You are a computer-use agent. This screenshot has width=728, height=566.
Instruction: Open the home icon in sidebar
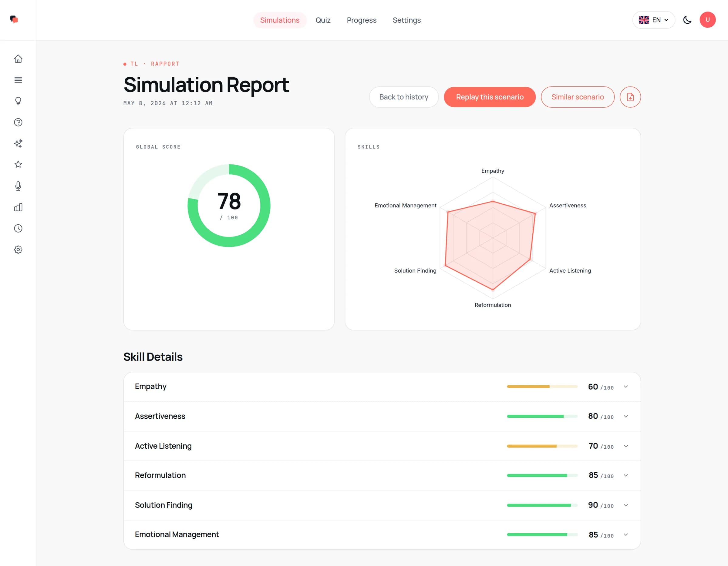pyautogui.click(x=18, y=59)
